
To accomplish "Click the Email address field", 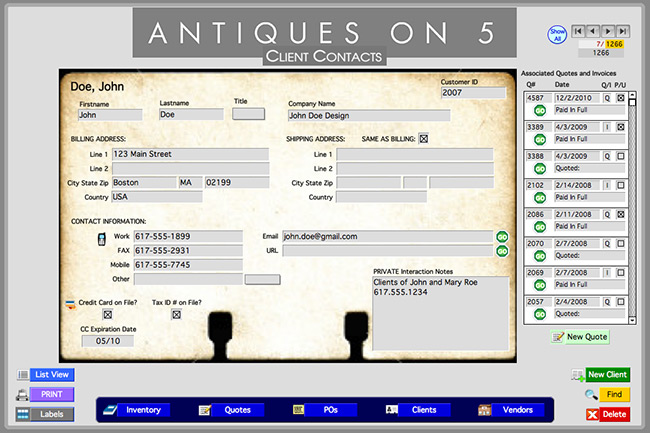I will [388, 237].
